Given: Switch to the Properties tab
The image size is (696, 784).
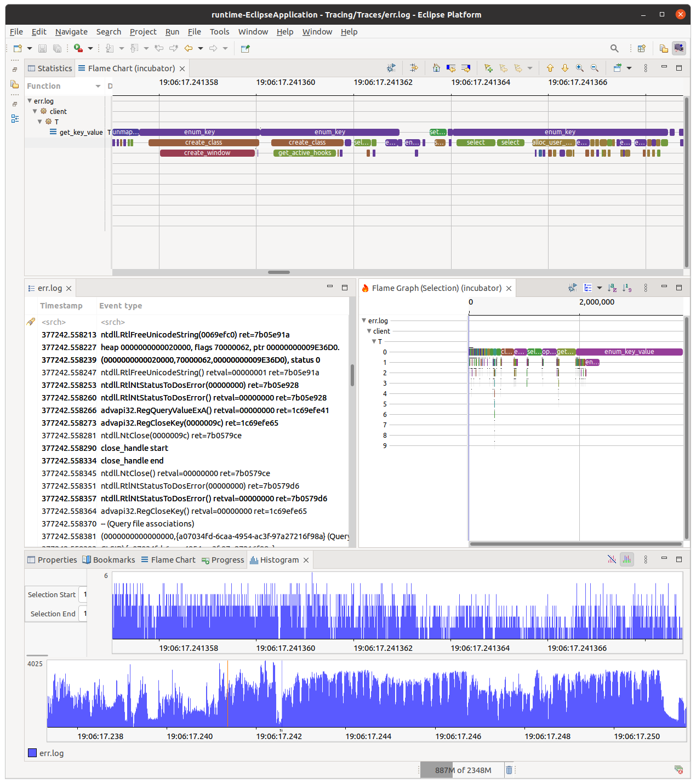Looking at the screenshot, I should click(x=52, y=559).
